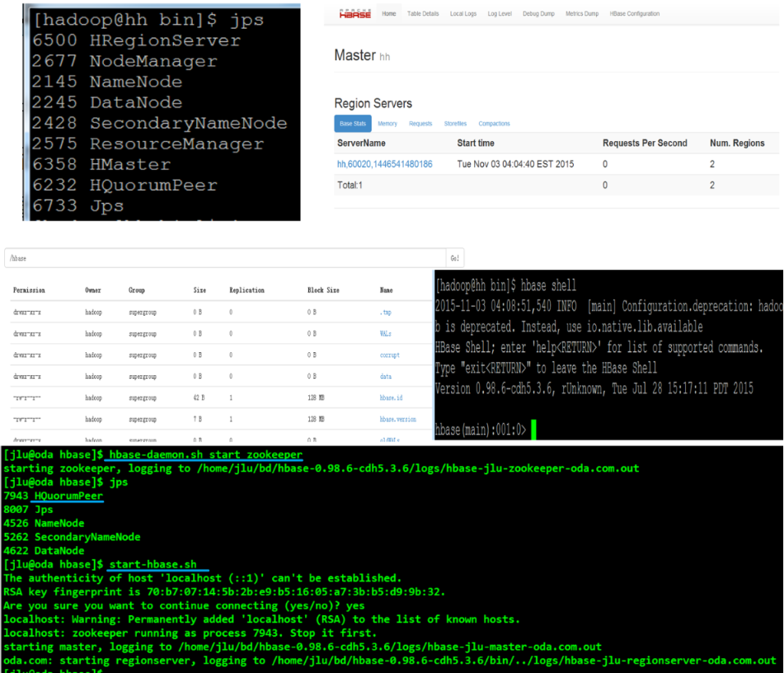Switch to the Storefiles tab

coord(455,124)
